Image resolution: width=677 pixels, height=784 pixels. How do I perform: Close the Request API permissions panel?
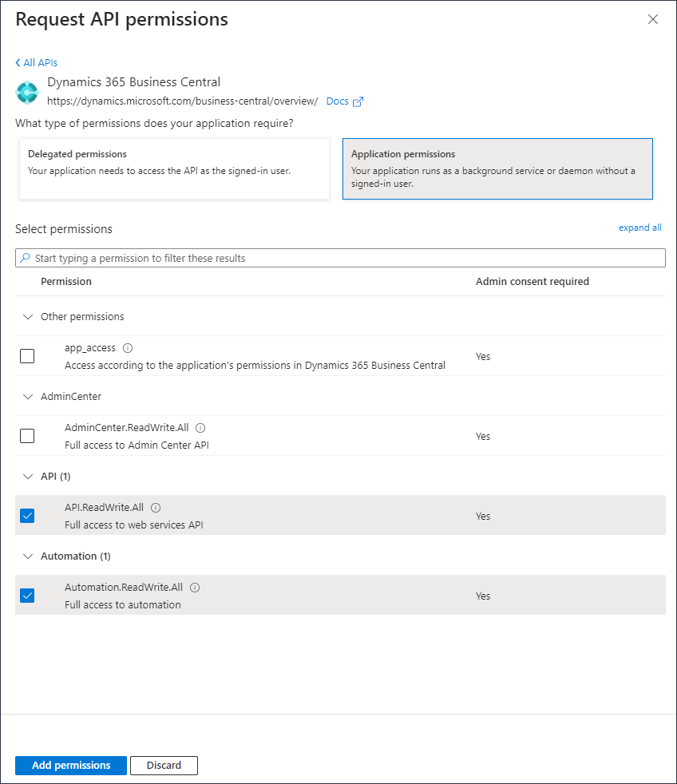click(x=653, y=19)
